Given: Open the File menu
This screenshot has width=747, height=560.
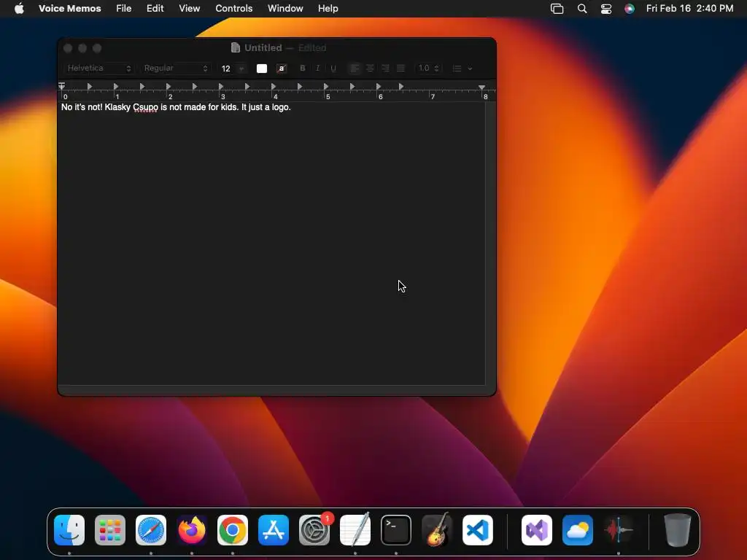Looking at the screenshot, I should point(123,8).
